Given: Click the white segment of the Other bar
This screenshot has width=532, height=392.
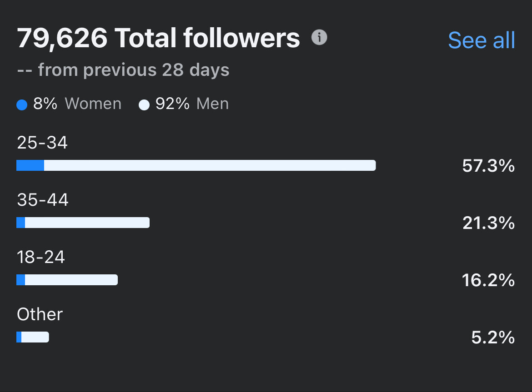Looking at the screenshot, I should tap(35, 337).
